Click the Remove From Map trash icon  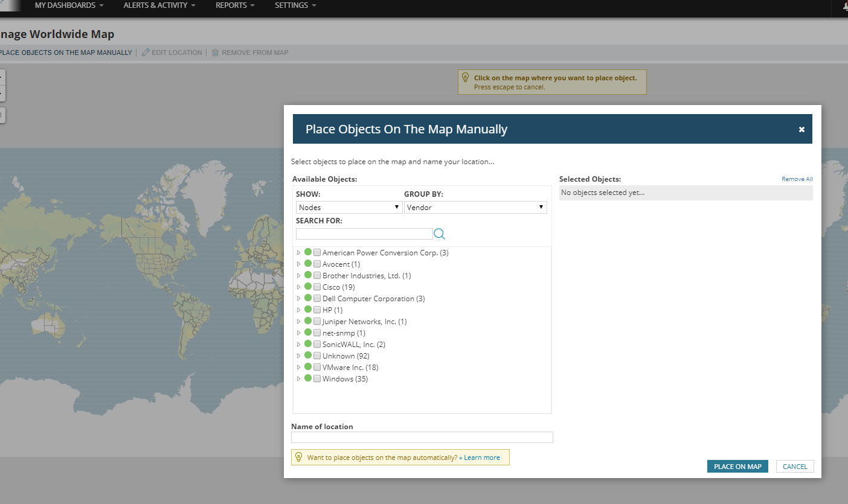tap(215, 53)
